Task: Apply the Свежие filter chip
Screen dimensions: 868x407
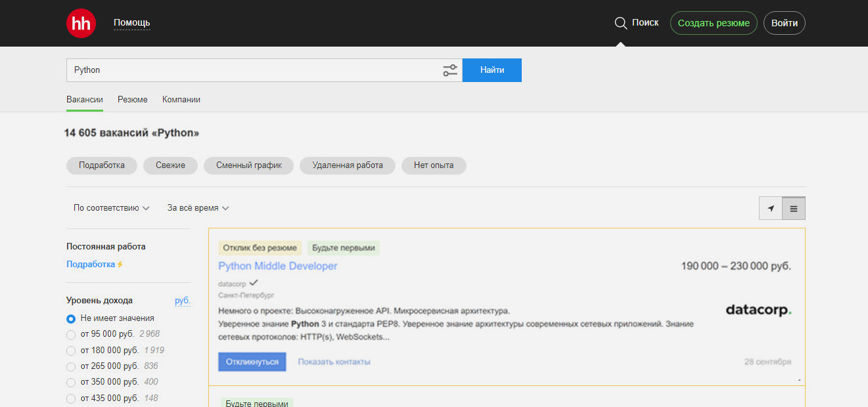Action: coord(171,165)
